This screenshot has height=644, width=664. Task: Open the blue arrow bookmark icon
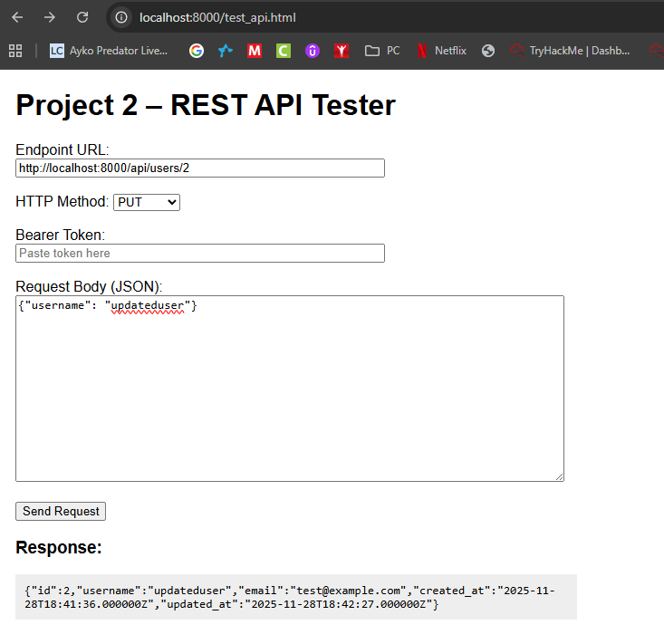point(226,51)
